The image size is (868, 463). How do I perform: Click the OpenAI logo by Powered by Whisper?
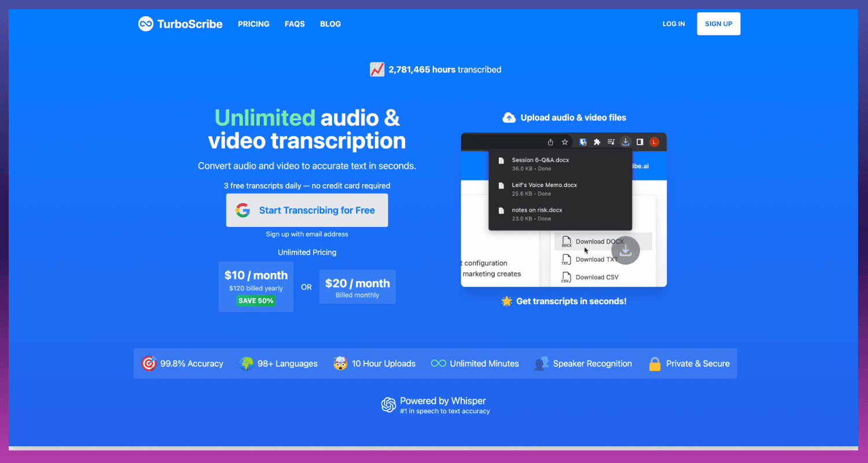tap(388, 405)
